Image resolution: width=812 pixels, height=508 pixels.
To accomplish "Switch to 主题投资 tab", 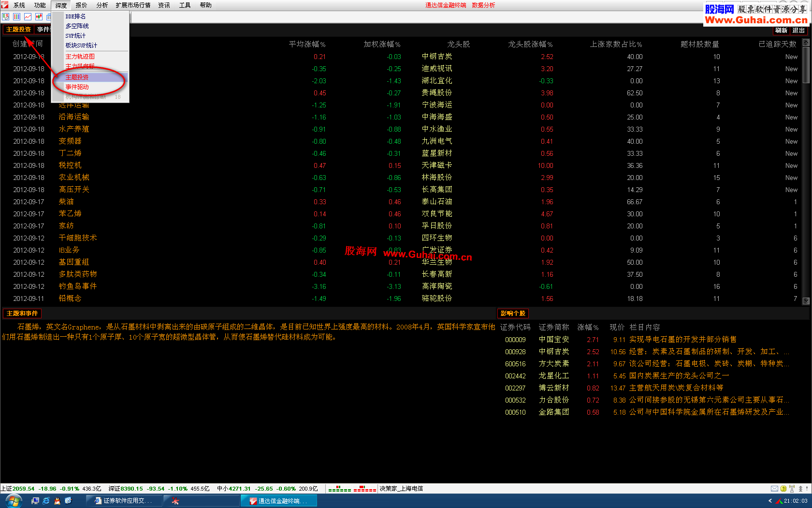I will (x=18, y=30).
